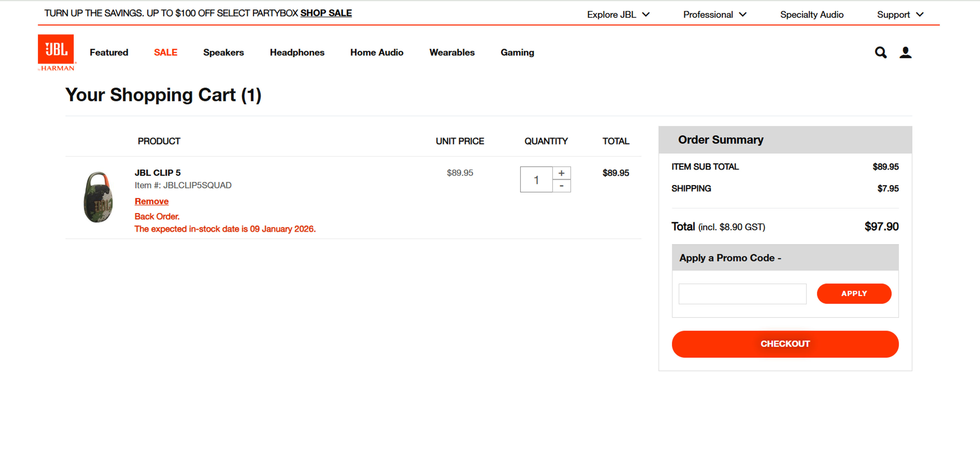Screen dimensions: 980x470
Task: Expand the Support dropdown
Action: tap(900, 15)
